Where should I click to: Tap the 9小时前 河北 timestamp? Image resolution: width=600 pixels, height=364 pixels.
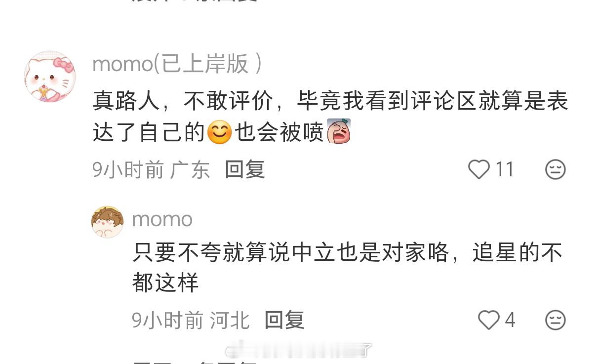coord(191,320)
